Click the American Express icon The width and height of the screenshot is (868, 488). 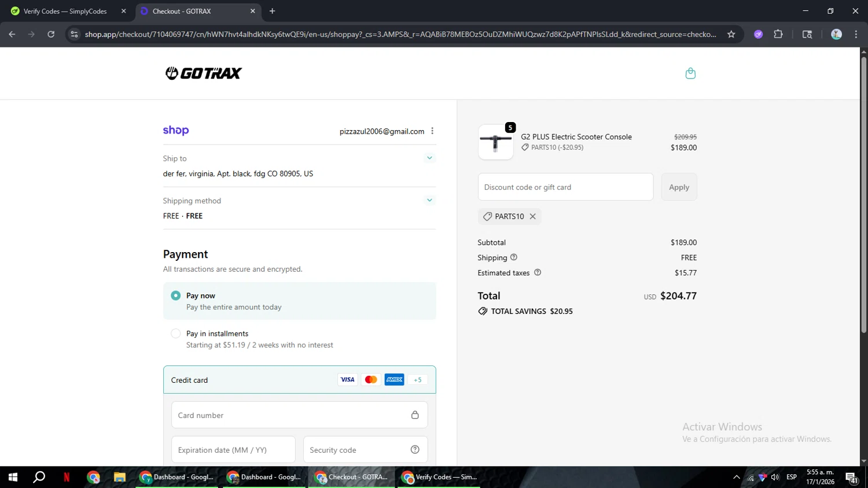[395, 380]
